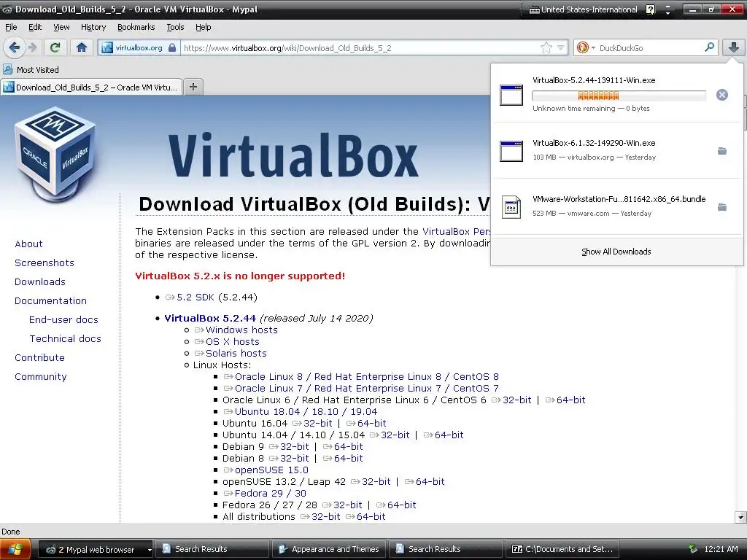
Task: Open the search engine dropdown next to DuckDuckGo
Action: 593,47
